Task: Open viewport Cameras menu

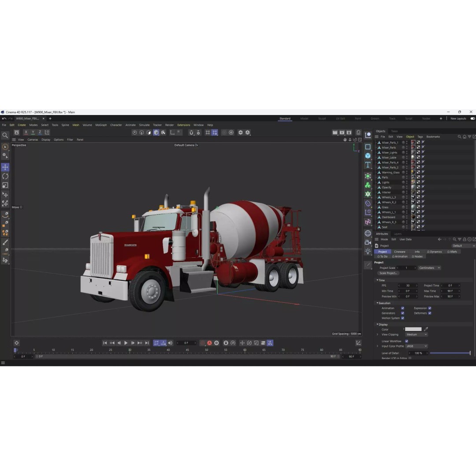Action: coord(33,140)
